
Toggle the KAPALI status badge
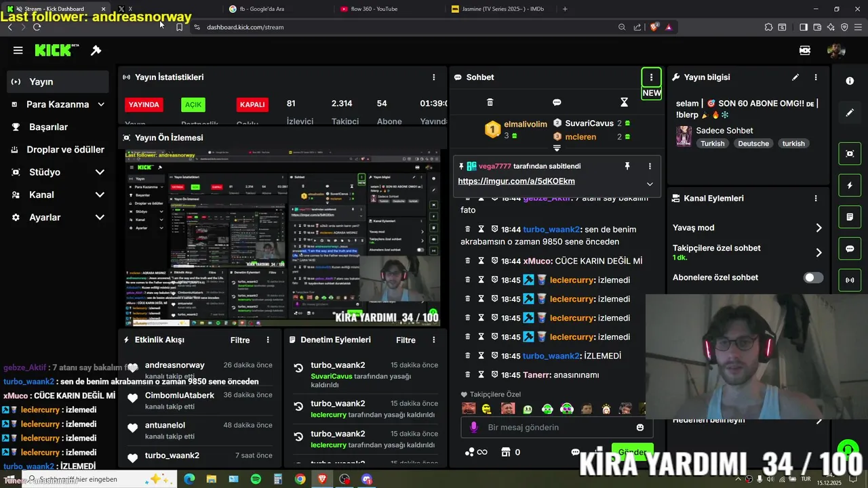point(252,105)
